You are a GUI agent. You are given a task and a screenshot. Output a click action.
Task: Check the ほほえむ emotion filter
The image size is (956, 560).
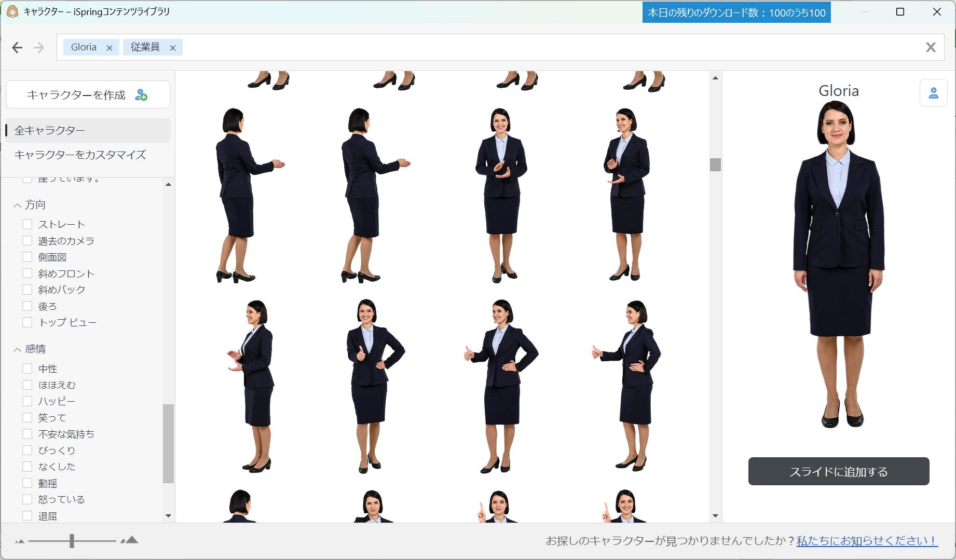click(27, 385)
